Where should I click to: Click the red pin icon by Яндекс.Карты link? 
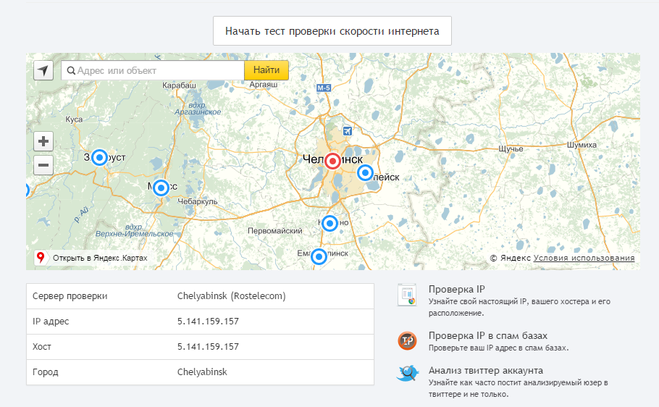point(41,257)
